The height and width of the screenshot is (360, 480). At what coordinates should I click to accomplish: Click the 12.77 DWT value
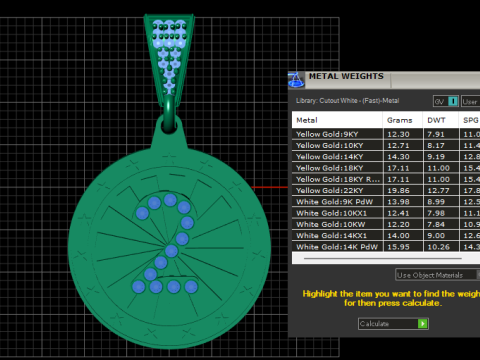pos(438,191)
